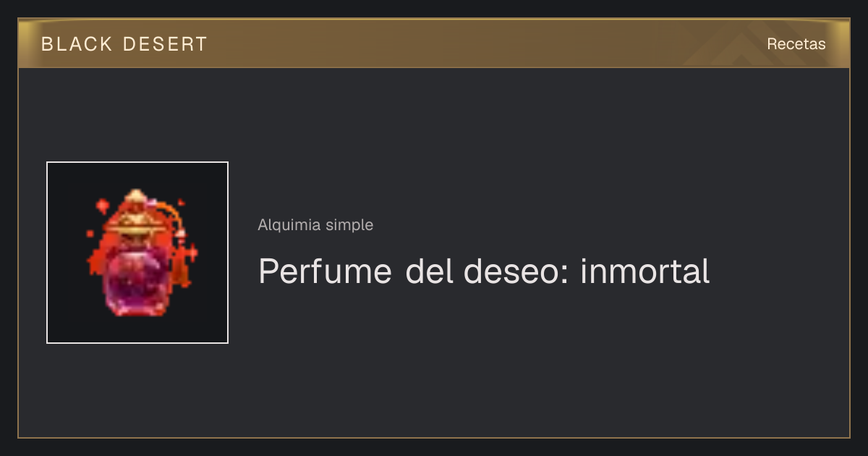This screenshot has width=868, height=456.
Task: Click the pink glass body of the bottle
Action: click(x=137, y=282)
